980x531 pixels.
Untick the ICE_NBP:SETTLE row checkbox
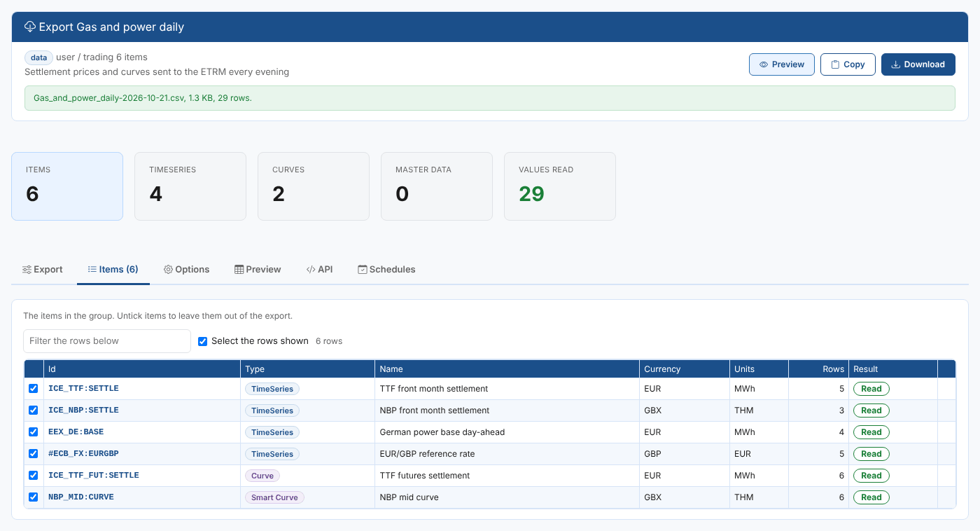(x=34, y=411)
